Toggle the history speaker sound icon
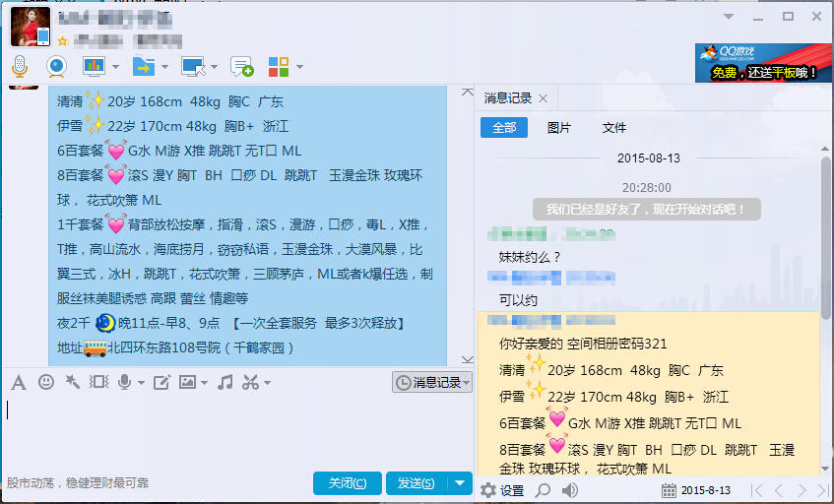This screenshot has height=504, width=834. click(570, 490)
